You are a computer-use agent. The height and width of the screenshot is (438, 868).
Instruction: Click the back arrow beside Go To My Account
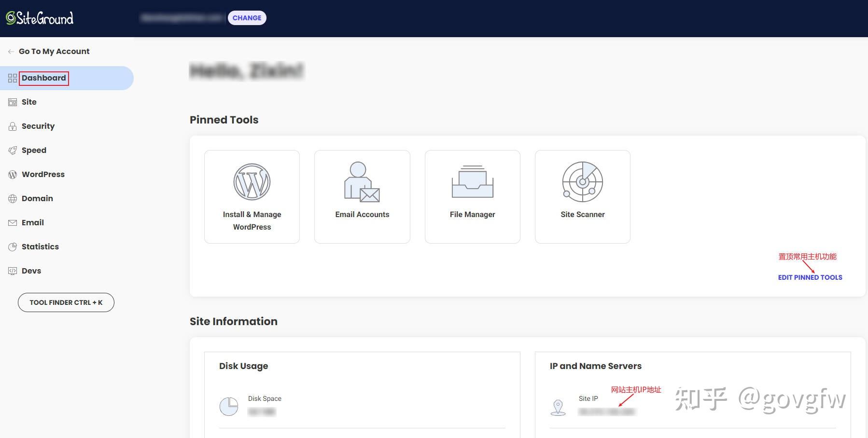point(11,51)
